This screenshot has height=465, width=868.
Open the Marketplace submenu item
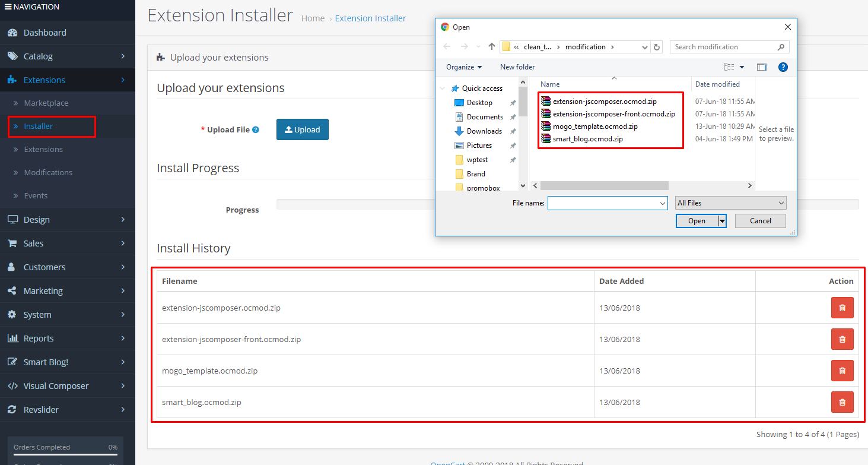pos(46,103)
